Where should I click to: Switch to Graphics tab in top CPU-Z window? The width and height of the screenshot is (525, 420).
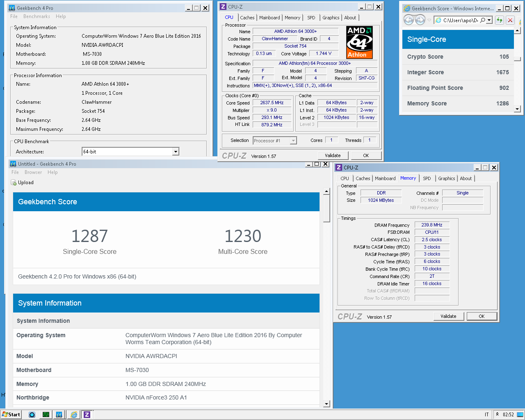331,18
